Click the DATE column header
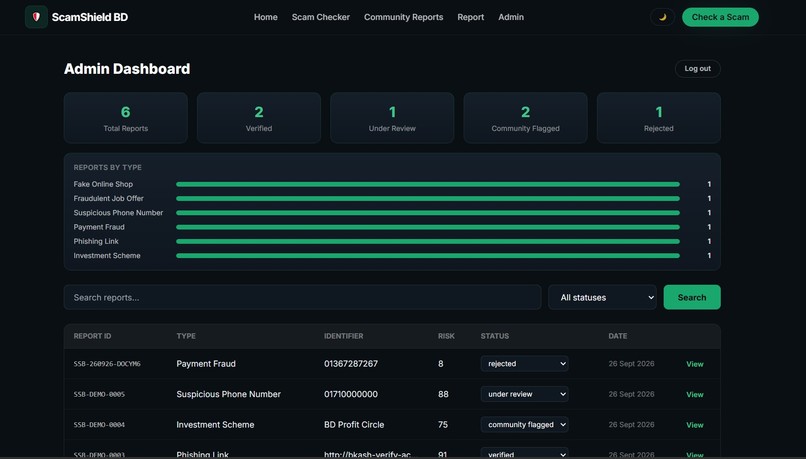 pos(617,336)
